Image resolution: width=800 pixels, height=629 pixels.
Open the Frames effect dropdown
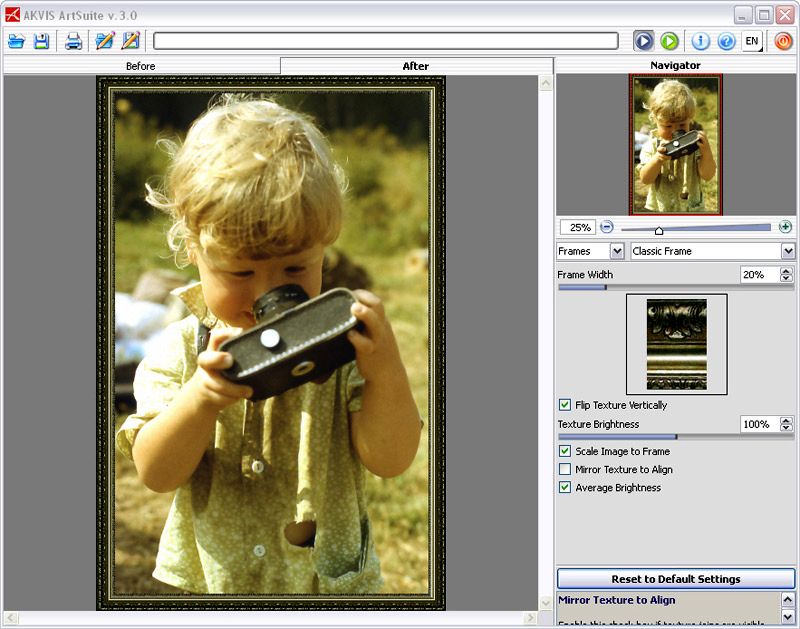click(x=591, y=251)
